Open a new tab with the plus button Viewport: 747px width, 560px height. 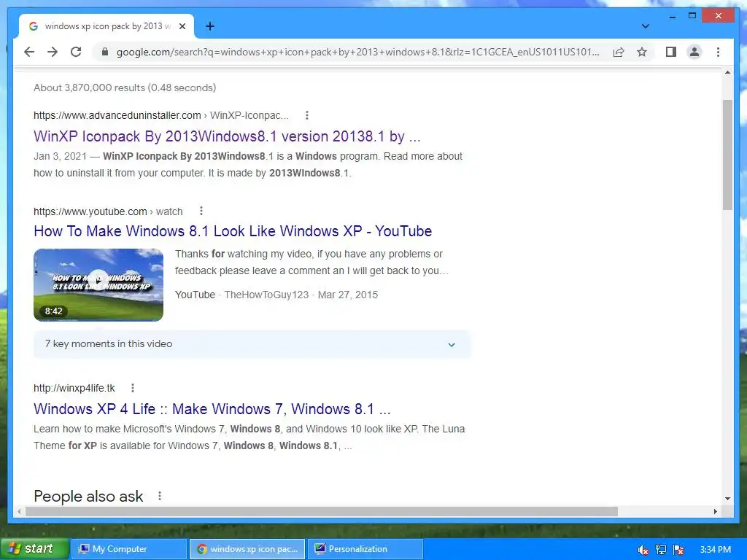pyautogui.click(x=209, y=26)
